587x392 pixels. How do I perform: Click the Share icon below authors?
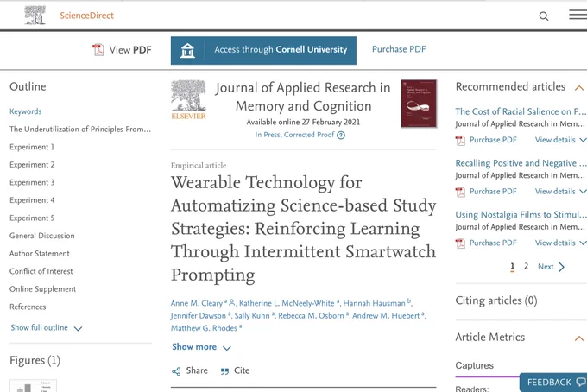tap(176, 371)
